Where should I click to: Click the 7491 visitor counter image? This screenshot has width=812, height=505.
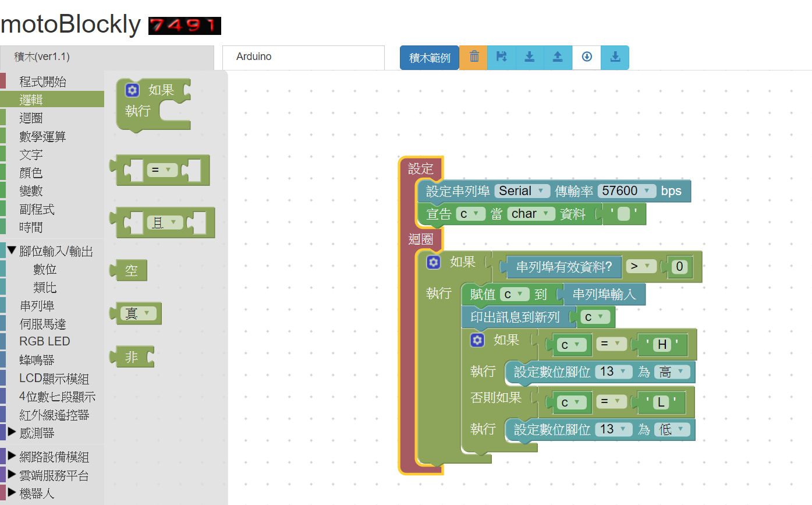click(x=185, y=26)
